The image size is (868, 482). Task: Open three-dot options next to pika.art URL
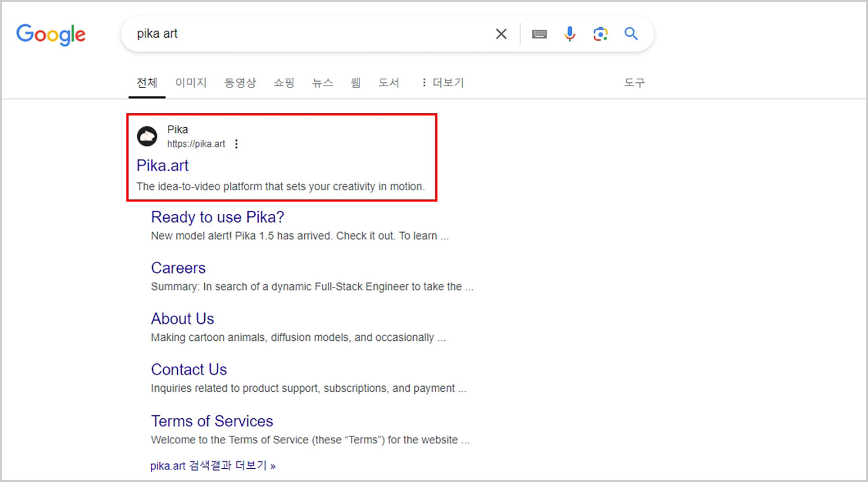[x=236, y=144]
